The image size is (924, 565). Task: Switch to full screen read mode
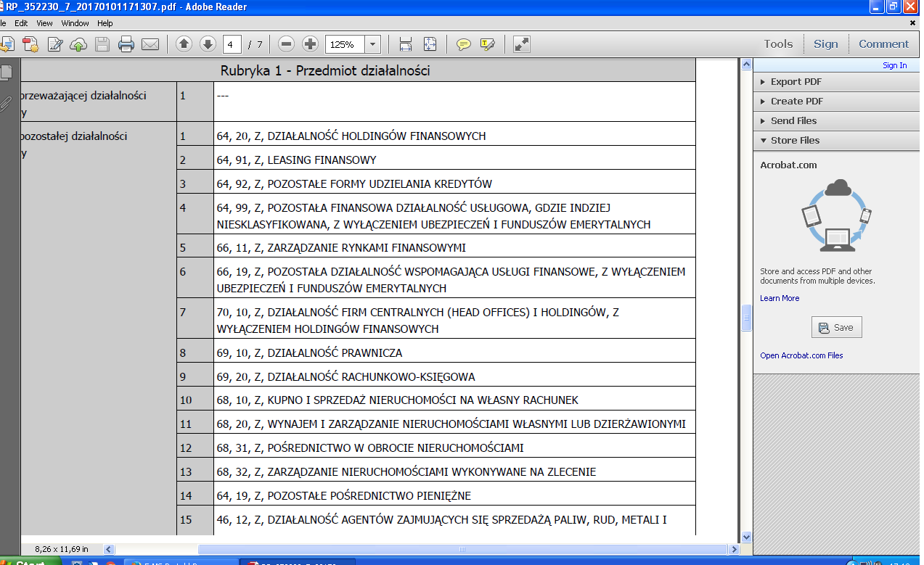tap(521, 44)
